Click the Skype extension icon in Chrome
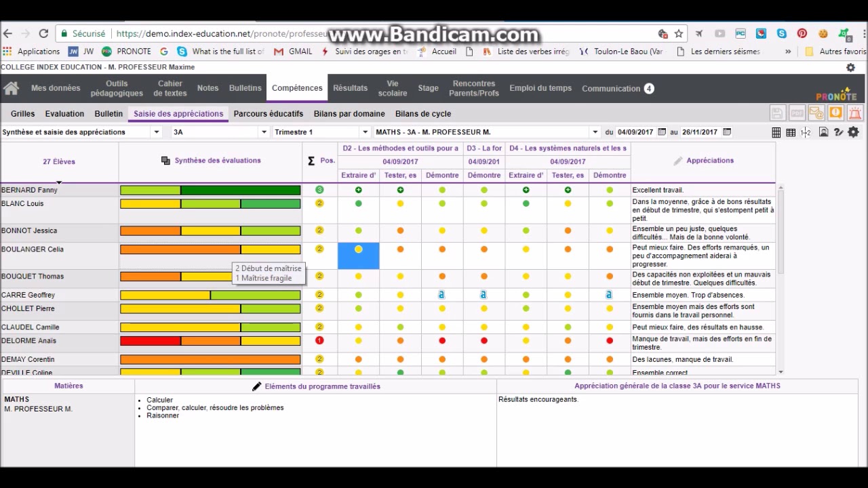This screenshot has width=868, height=488. coord(782,33)
